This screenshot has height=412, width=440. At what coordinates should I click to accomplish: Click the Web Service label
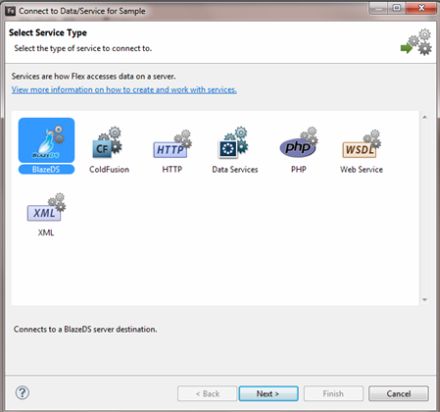click(361, 169)
